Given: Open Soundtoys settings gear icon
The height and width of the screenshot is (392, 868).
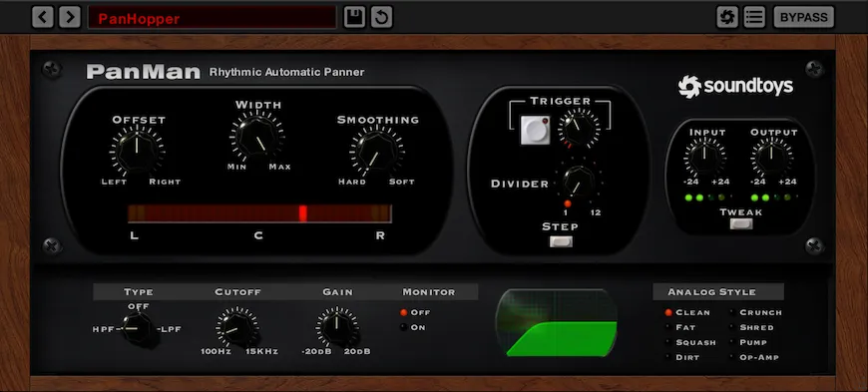Looking at the screenshot, I should [x=727, y=18].
